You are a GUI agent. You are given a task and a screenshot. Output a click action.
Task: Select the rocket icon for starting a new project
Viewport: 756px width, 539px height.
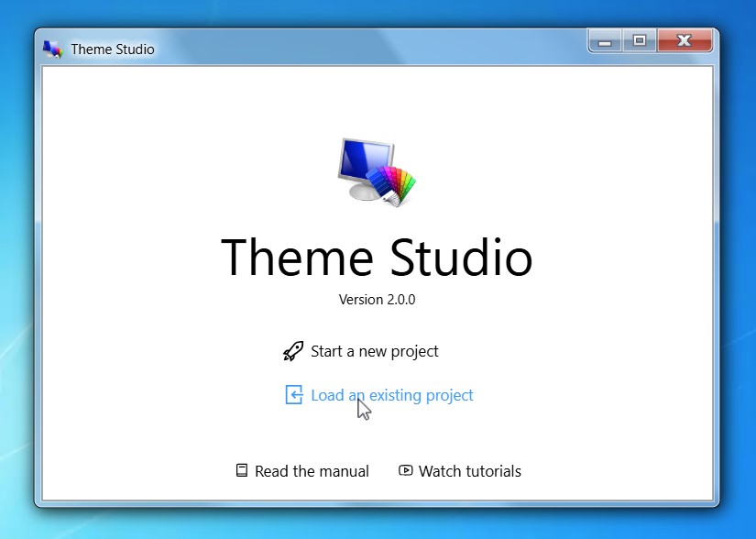click(291, 350)
